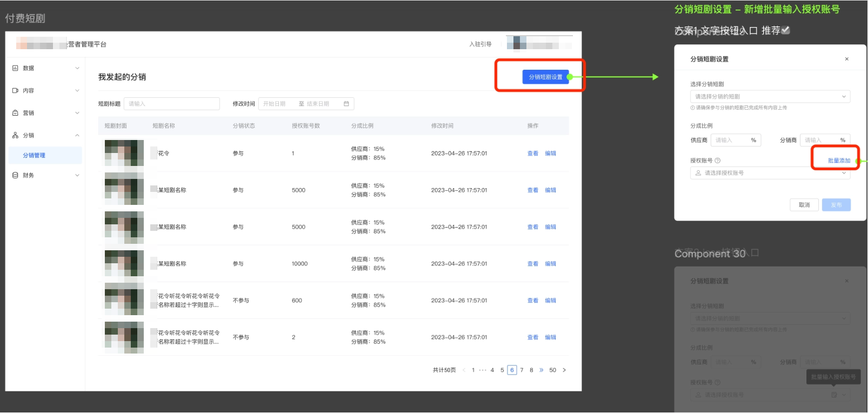This screenshot has height=413, width=868.
Task: Click the pagination ellipsis jump-back
Action: coord(483,370)
